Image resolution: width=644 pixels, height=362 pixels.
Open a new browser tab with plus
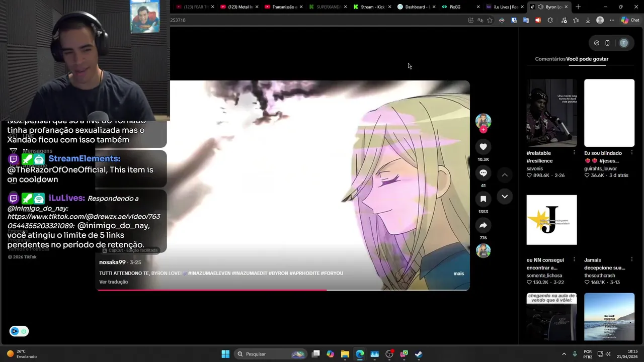[x=578, y=7]
